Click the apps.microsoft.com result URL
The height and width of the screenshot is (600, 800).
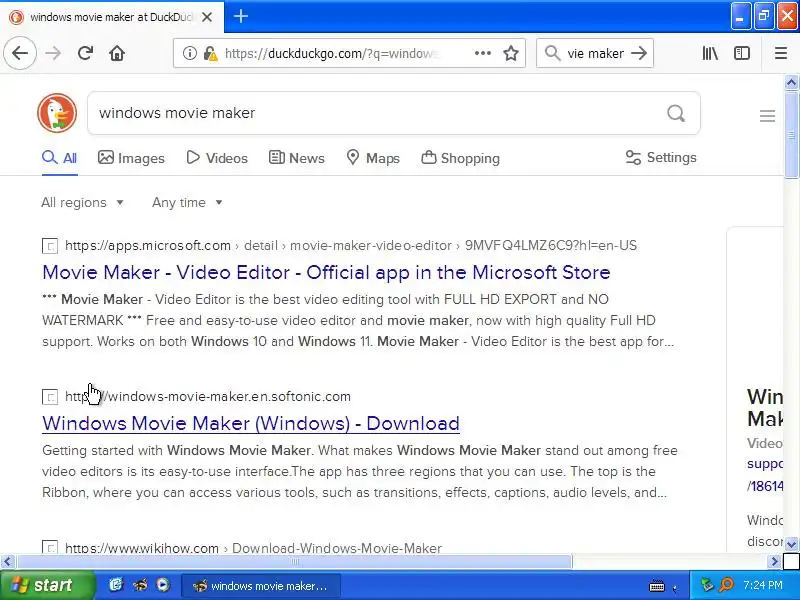(x=351, y=245)
